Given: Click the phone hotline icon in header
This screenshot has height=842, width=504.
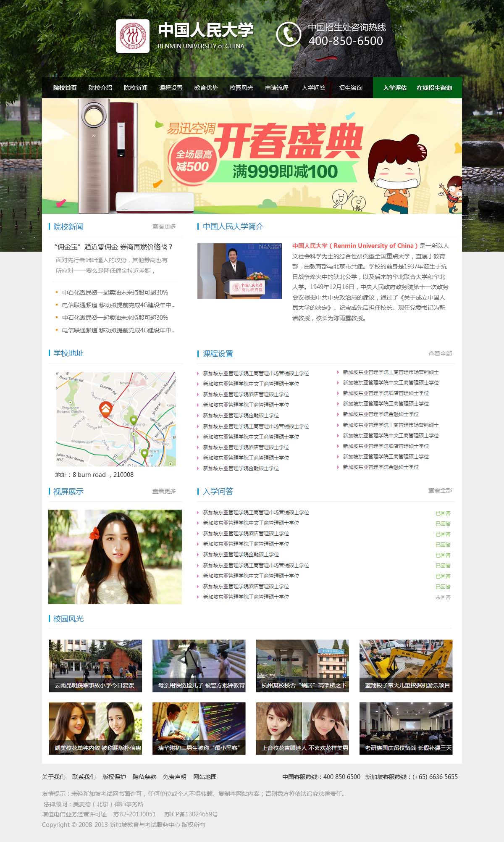Looking at the screenshot, I should point(288,34).
